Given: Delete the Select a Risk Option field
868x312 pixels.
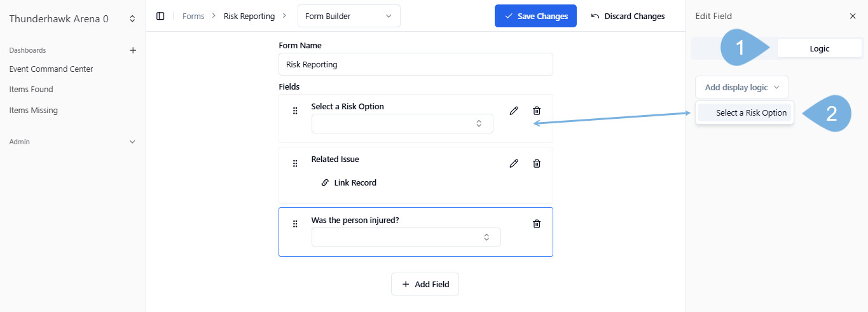Looking at the screenshot, I should coord(537,111).
